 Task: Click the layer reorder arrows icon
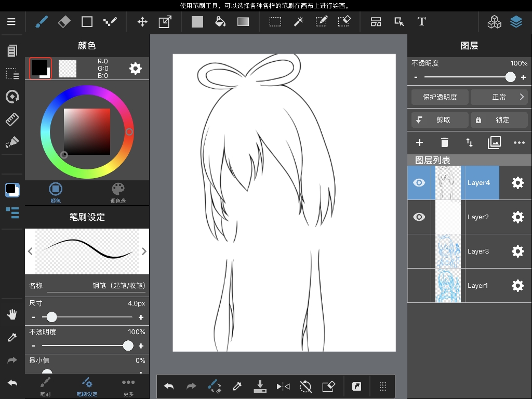469,142
